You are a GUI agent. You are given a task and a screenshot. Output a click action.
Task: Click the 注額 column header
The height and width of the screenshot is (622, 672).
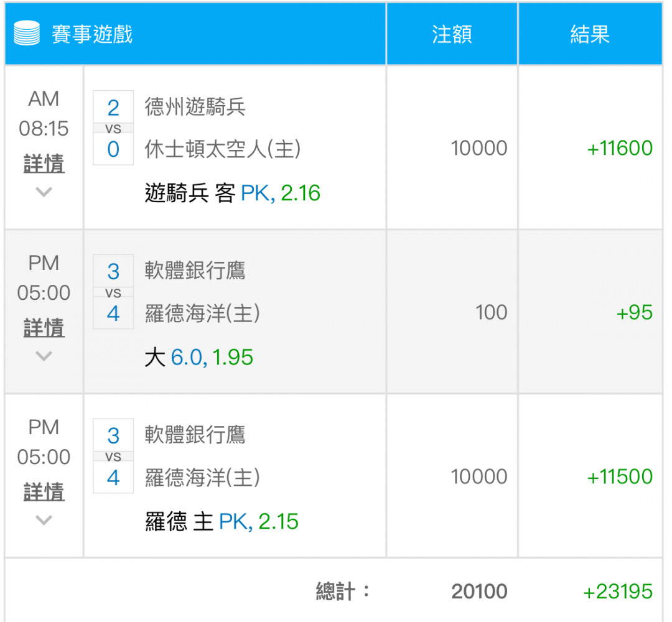[x=452, y=34]
